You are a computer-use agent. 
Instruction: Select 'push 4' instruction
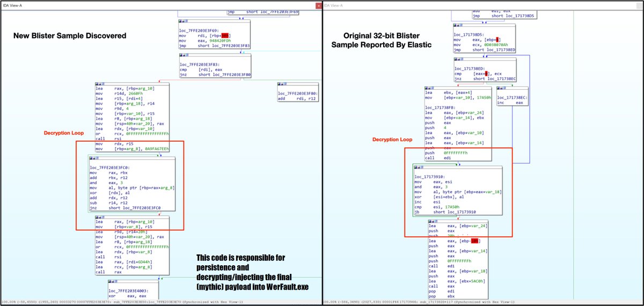(x=436, y=127)
